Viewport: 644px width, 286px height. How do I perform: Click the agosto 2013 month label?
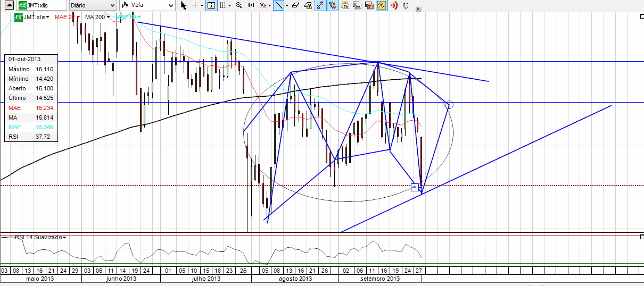294,279
